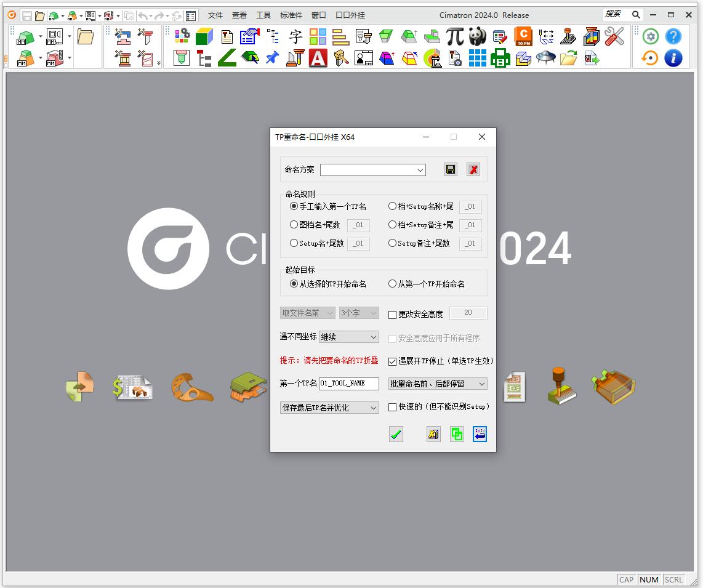Viewport: 703px width, 588px height.
Task: Uncheck the 遇展开TP停止 option
Action: [393, 361]
